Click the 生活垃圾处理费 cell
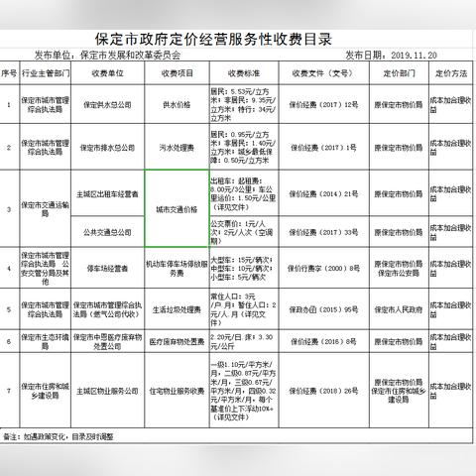The image size is (476, 476). click(x=177, y=309)
